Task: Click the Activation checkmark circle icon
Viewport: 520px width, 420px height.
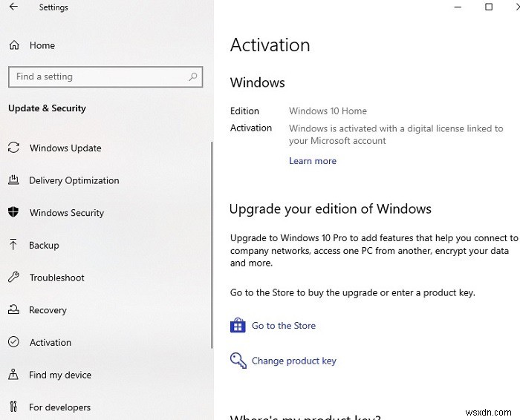Action: click(13, 342)
